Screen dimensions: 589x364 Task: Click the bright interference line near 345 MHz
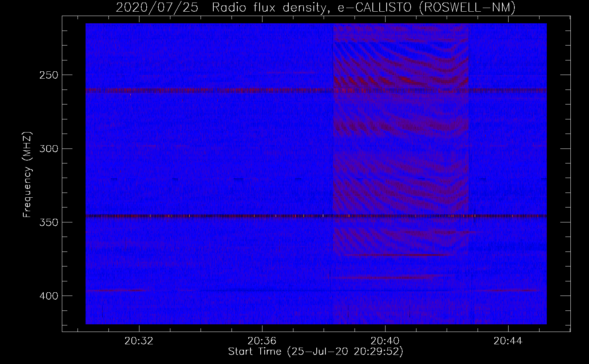coord(316,216)
